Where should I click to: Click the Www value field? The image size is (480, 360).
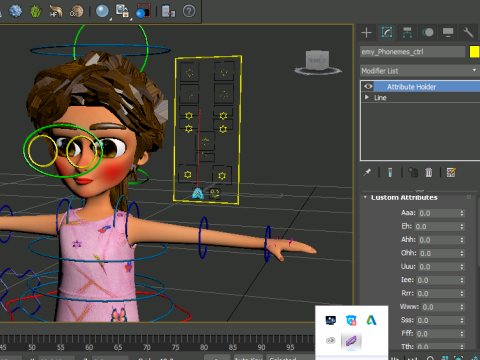[440, 307]
